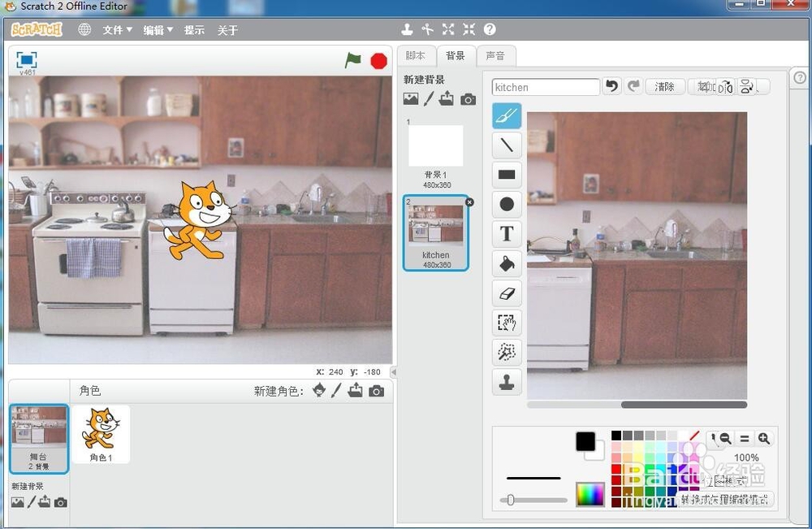Viewport: 812px width, 529px height.
Task: Select the top-bar Duplicate stamp icon
Action: tap(407, 29)
